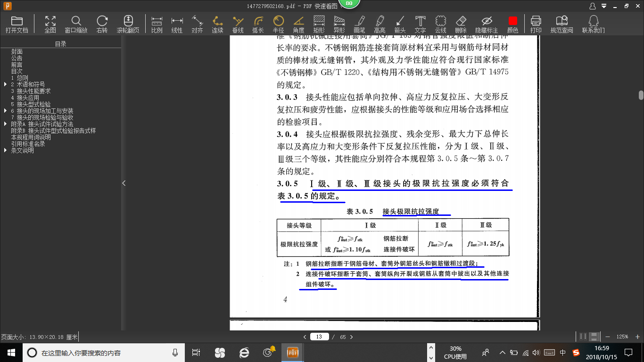This screenshot has width=644, height=362.
Task: Open Task View on the taskbar
Action: [x=197, y=353]
